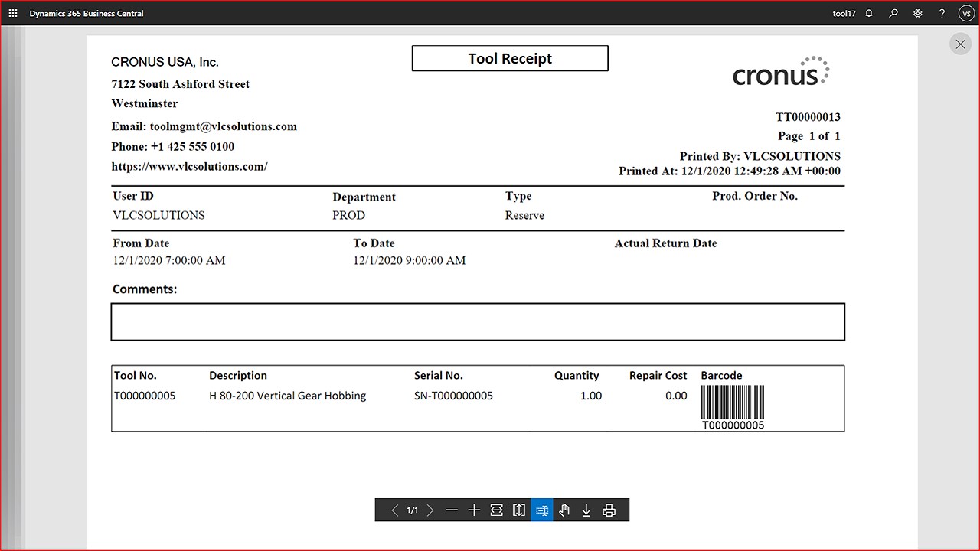Click inside the Comments box

tap(478, 321)
